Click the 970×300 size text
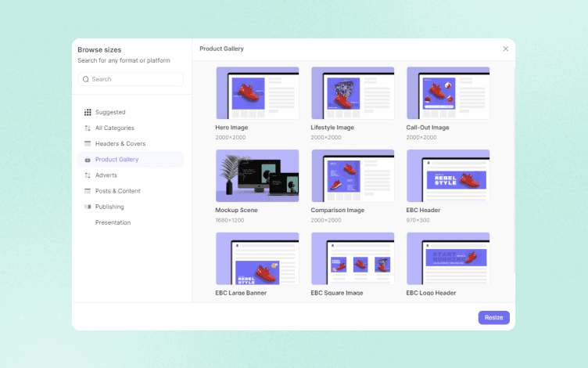The width and height of the screenshot is (588, 368). 418,221
